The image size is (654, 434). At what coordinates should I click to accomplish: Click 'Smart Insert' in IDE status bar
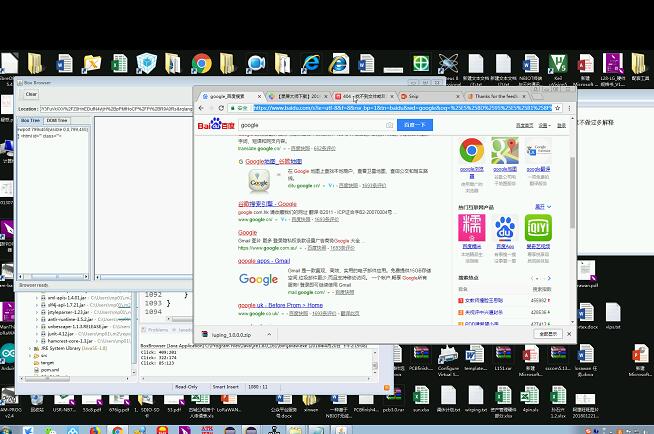pos(225,387)
